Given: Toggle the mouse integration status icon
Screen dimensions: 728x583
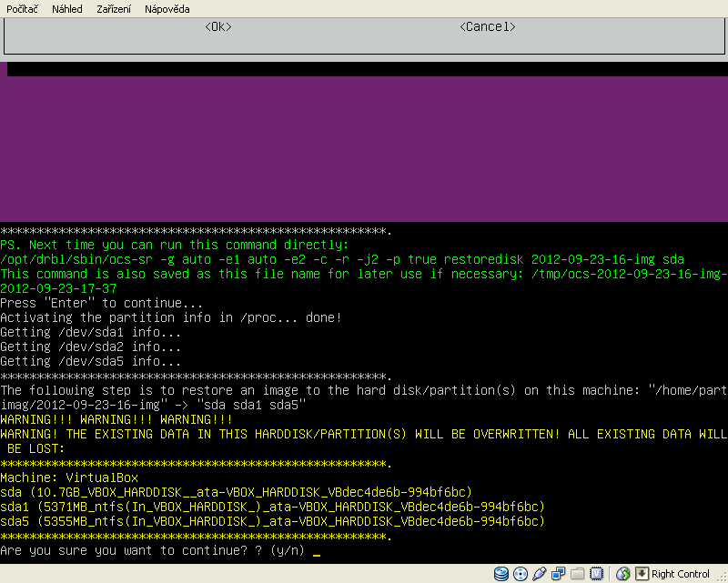Looking at the screenshot, I should point(623,574).
